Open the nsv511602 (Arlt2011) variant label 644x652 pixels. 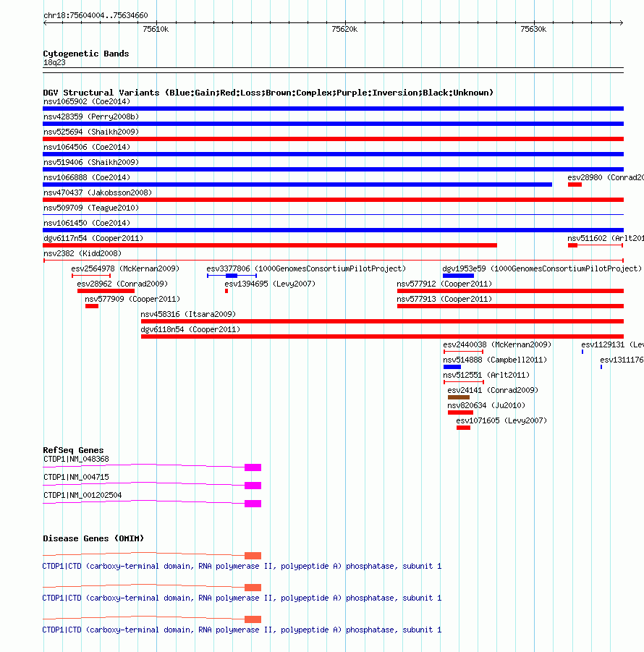pyautogui.click(x=606, y=238)
